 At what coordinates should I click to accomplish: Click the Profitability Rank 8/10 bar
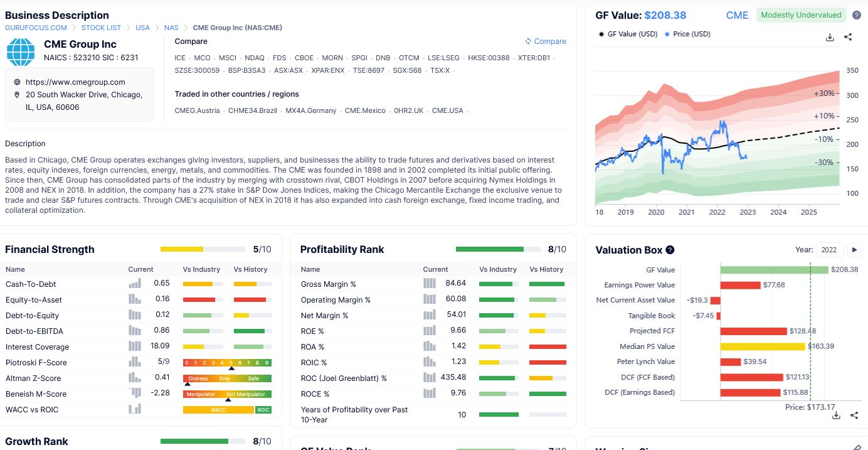tap(497, 249)
